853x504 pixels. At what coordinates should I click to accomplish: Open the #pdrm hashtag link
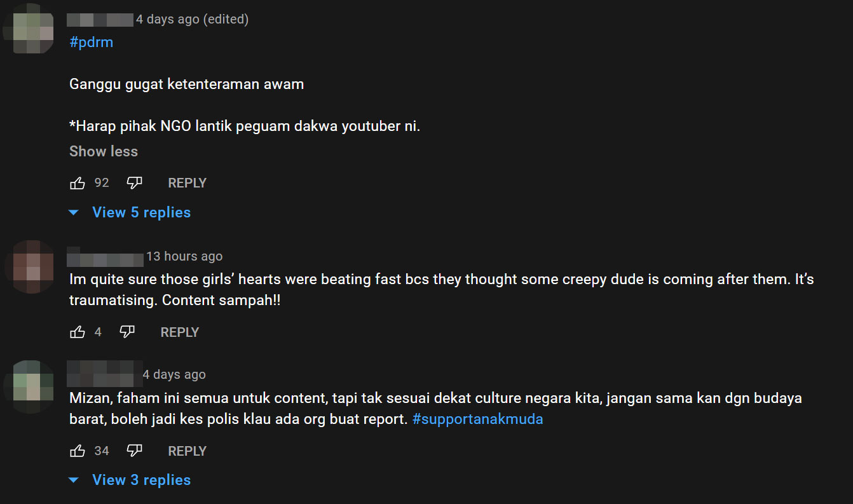tap(91, 43)
